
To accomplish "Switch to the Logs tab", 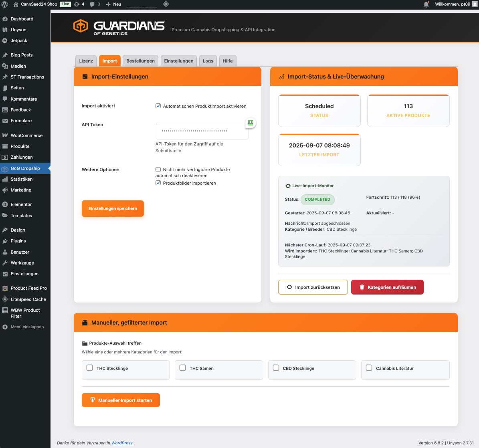I will [208, 61].
